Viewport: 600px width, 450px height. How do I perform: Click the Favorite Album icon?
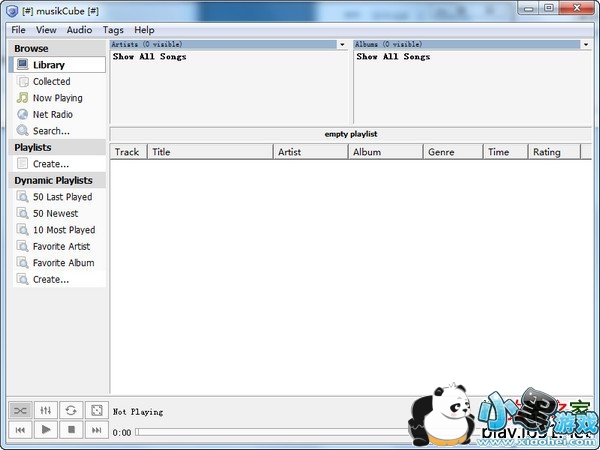coord(23,262)
